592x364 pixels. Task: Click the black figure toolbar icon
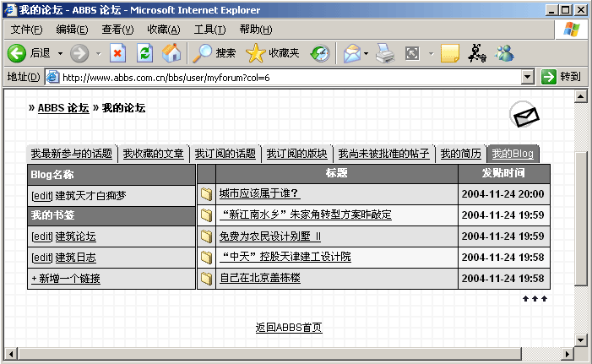pyautogui.click(x=477, y=53)
